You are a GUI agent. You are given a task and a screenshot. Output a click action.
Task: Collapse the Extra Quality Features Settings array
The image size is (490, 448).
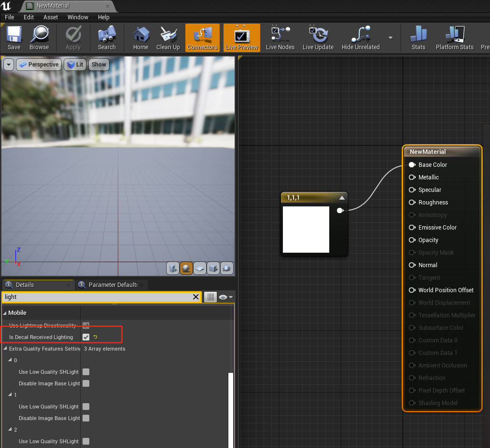(5, 349)
